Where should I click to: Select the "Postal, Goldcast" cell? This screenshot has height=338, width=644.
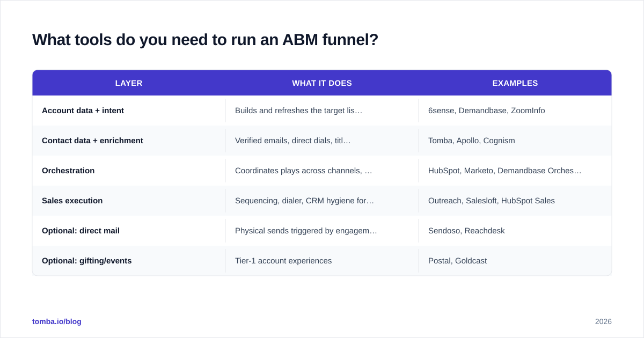coord(515,261)
